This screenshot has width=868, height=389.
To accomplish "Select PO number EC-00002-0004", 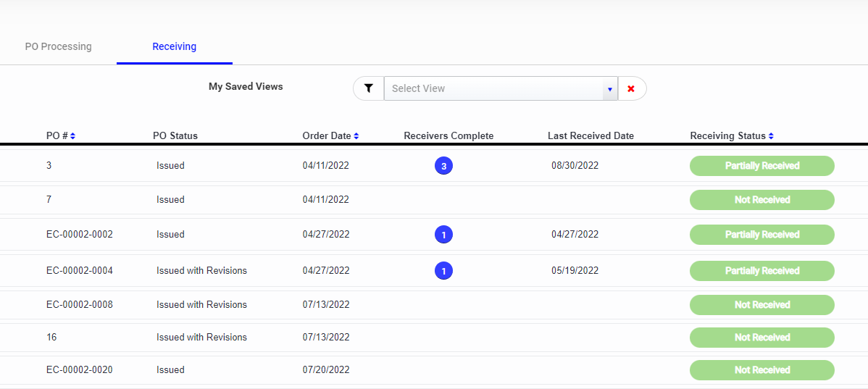I will click(80, 271).
